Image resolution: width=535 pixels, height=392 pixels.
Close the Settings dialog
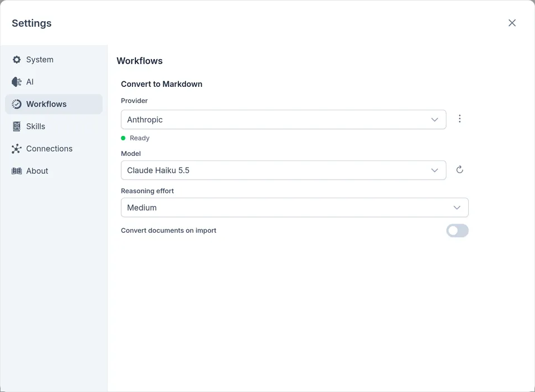[512, 23]
